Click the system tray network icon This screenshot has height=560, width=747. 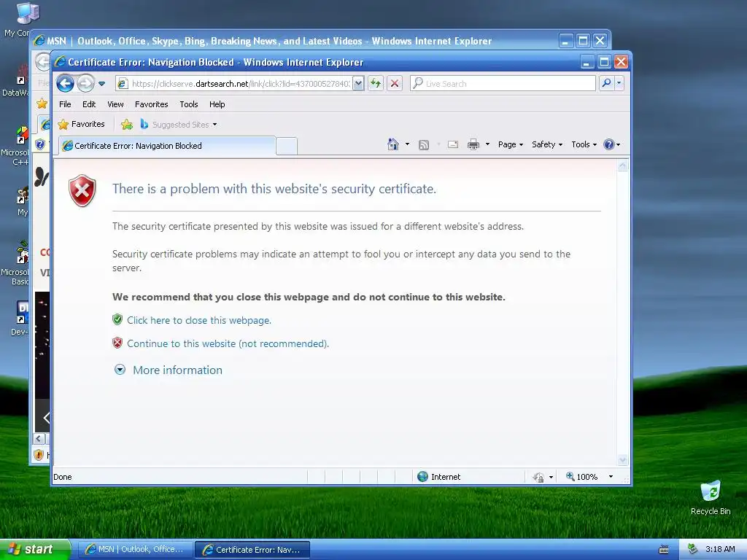coord(693,549)
